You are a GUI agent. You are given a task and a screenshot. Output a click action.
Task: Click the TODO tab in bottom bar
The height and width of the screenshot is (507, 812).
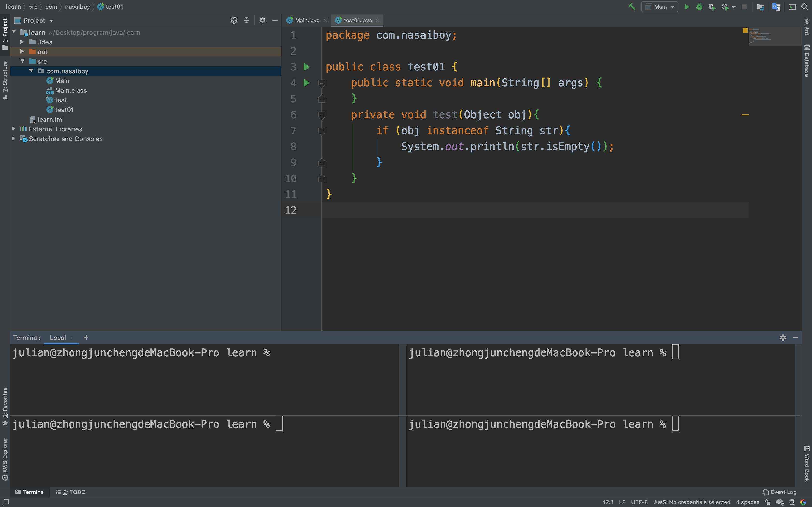tap(70, 492)
